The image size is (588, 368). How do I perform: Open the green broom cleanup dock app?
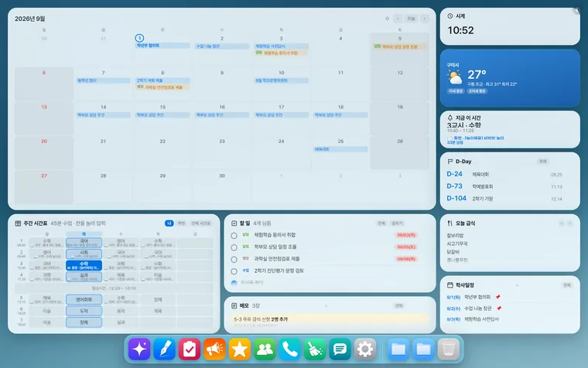click(315, 349)
